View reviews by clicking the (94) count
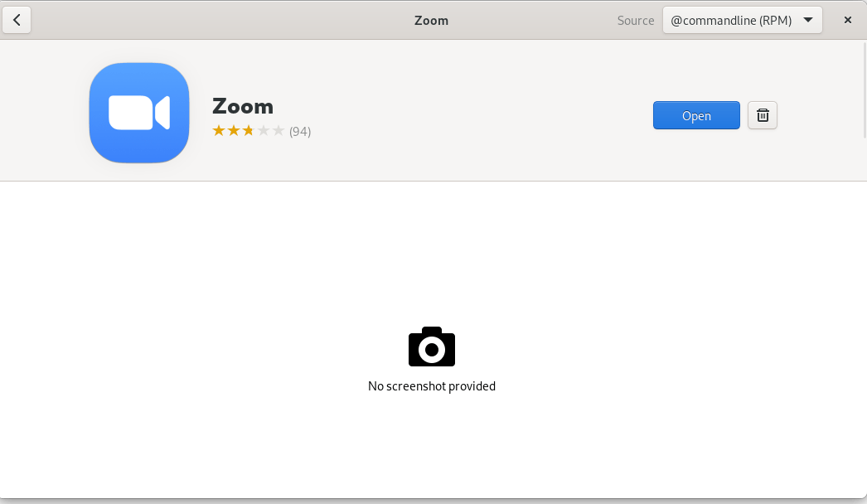The height and width of the screenshot is (504, 867). click(299, 131)
